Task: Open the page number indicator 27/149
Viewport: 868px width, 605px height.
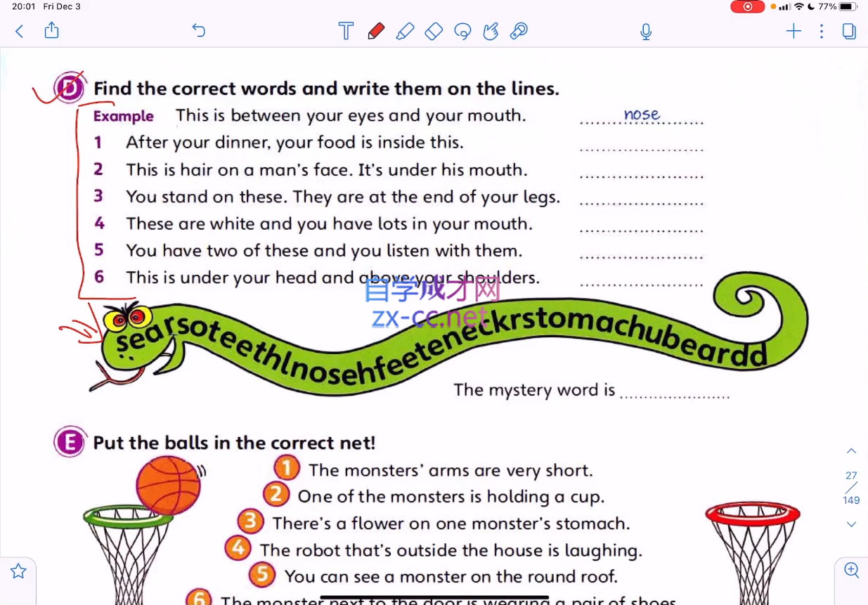Action: click(851, 488)
